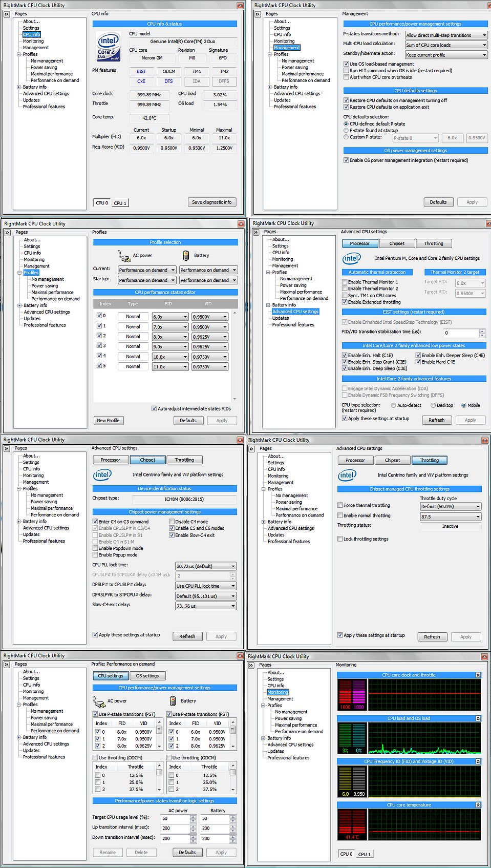
Task: Click the AC power Up transition interval field
Action: [x=176, y=829]
